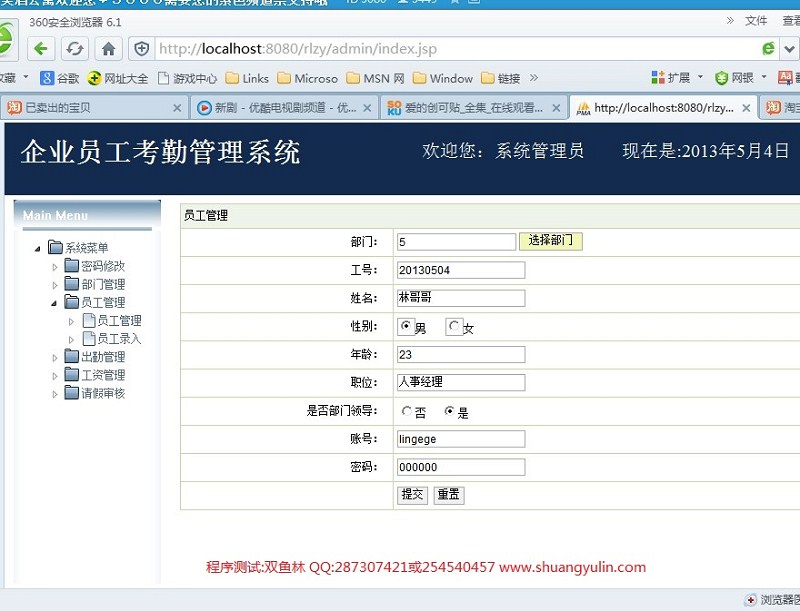Click the 重置 reset button

click(x=448, y=495)
